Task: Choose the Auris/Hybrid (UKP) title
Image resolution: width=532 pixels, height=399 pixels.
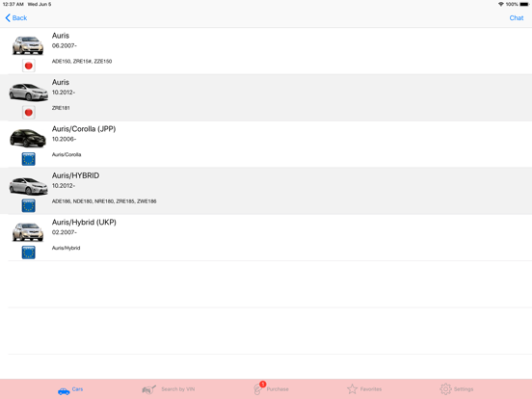Action: click(84, 223)
